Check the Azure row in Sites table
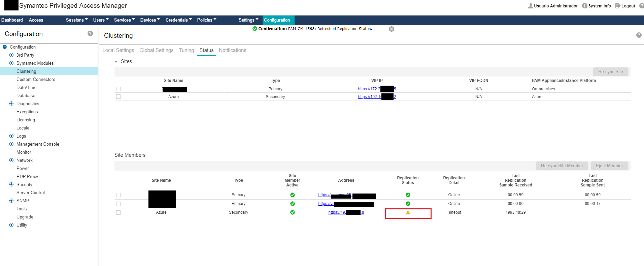Viewport: 644px width, 266px height. tap(118, 97)
